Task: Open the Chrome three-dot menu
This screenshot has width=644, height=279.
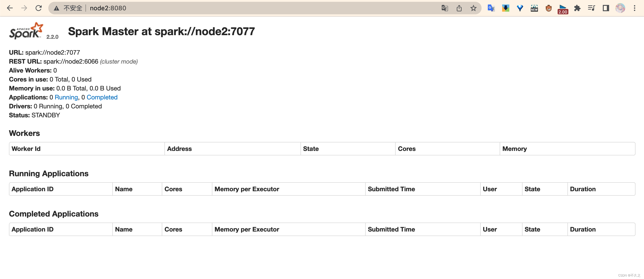Action: click(635, 8)
